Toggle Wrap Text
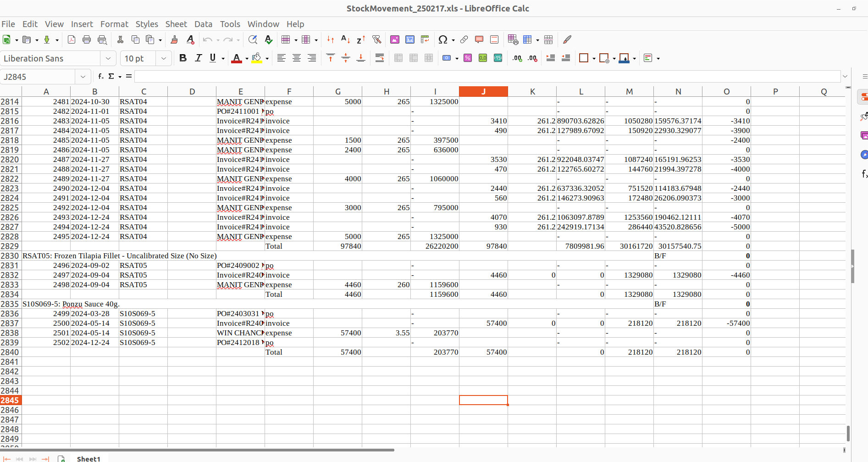Image resolution: width=868 pixels, height=462 pixels. click(x=380, y=58)
